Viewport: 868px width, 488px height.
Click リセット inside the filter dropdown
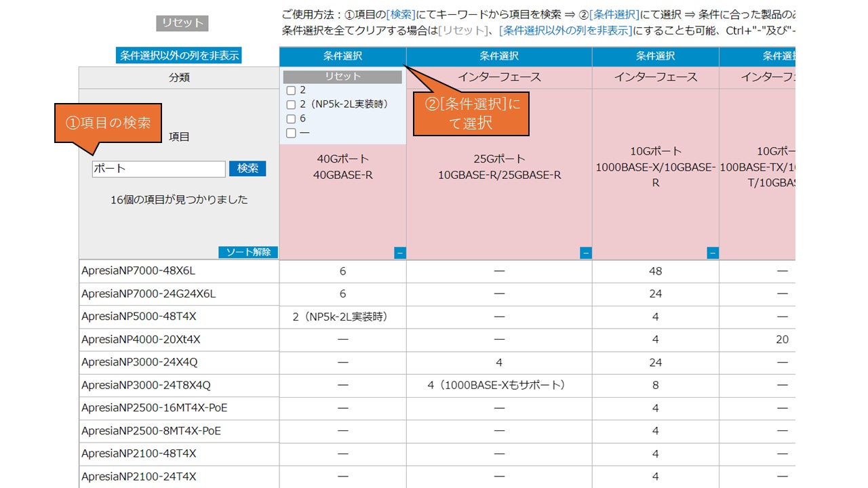342,77
